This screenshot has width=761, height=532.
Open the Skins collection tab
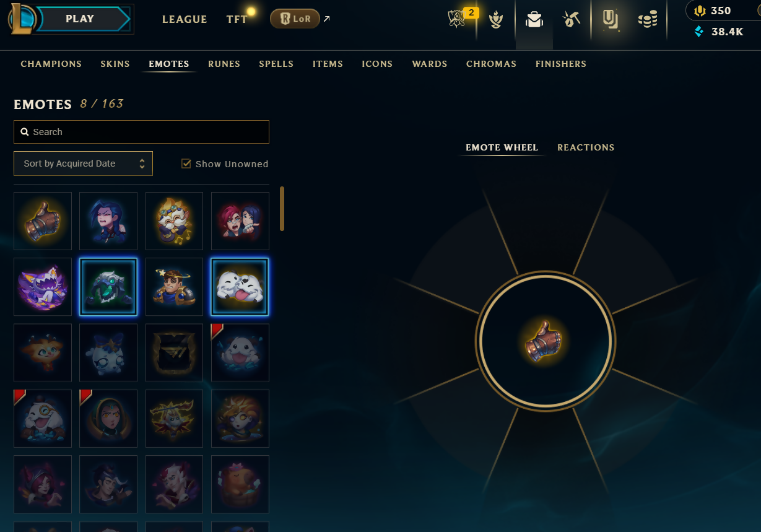click(x=115, y=64)
